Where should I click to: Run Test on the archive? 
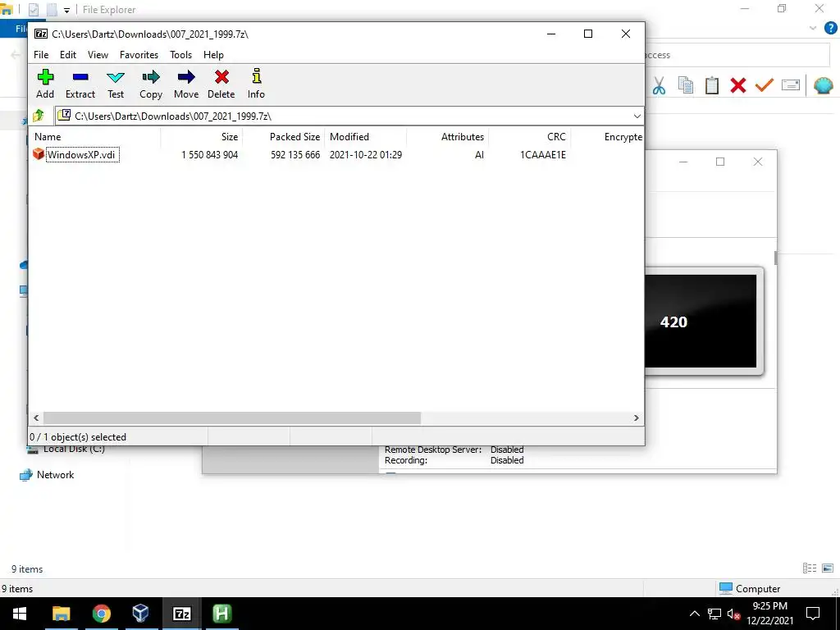pos(116,84)
